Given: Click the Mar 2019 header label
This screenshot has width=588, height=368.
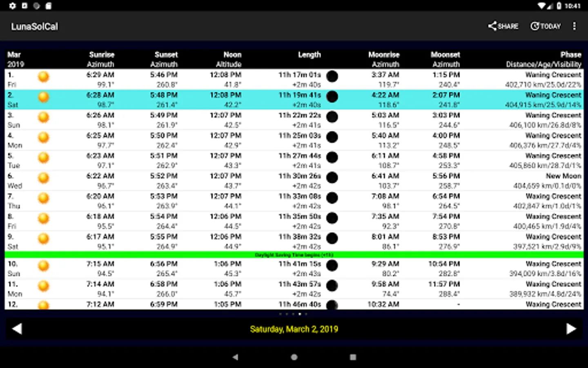Looking at the screenshot, I should click(16, 59).
